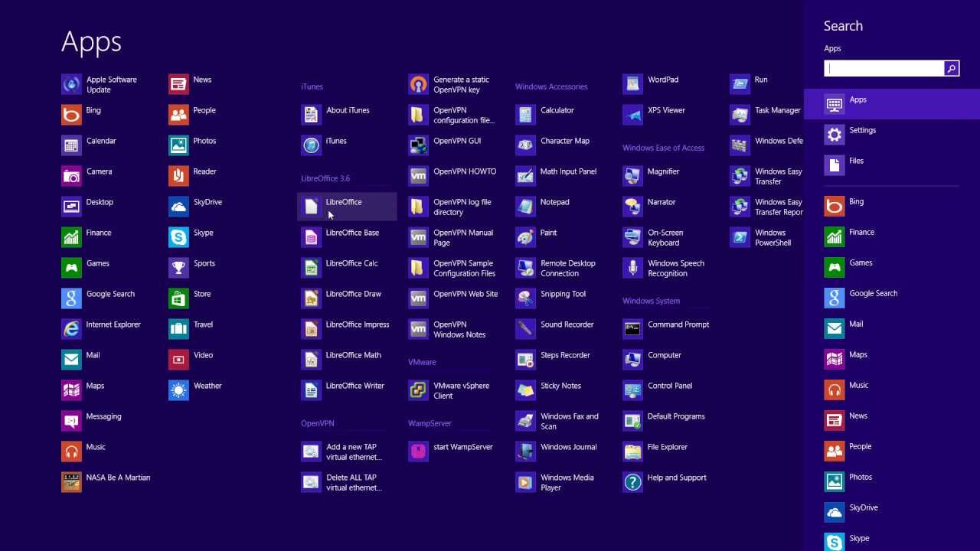Open the XPS Viewer icon
This screenshot has width=980, height=551.
pyautogui.click(x=632, y=115)
